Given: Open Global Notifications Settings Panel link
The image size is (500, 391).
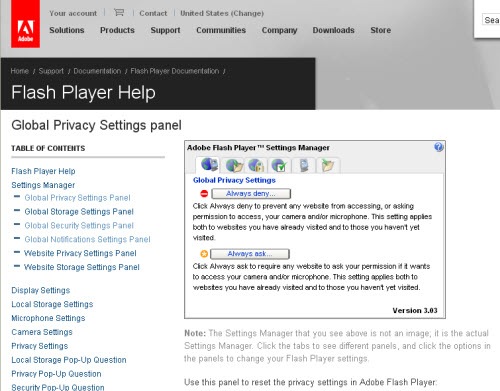Looking at the screenshot, I should point(87,239).
